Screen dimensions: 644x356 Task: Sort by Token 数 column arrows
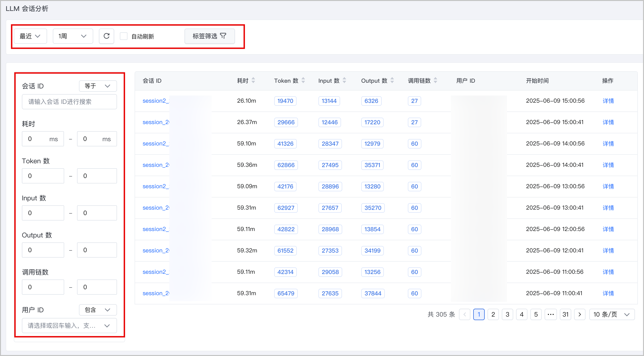pos(303,80)
